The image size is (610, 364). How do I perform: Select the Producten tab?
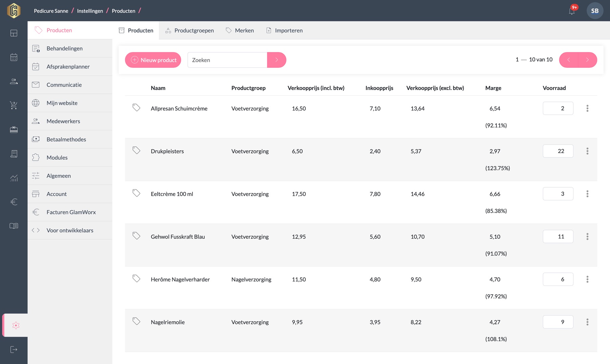click(136, 30)
